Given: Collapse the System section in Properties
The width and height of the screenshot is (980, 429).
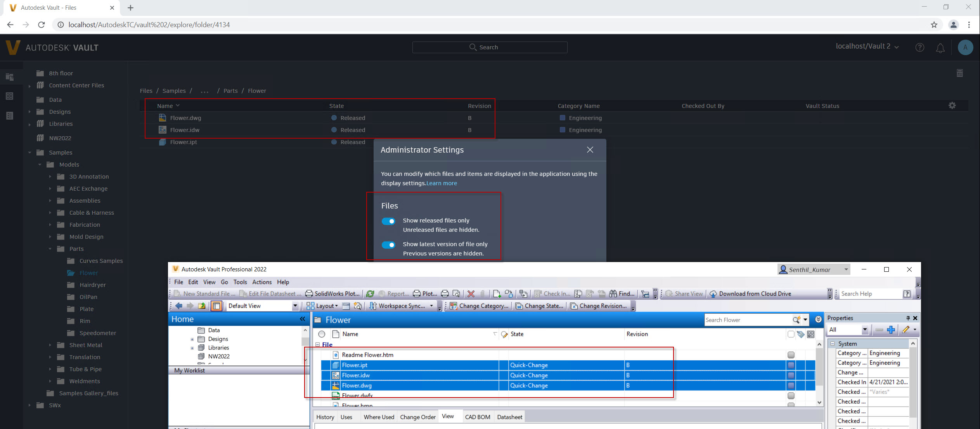Looking at the screenshot, I should click(832, 344).
